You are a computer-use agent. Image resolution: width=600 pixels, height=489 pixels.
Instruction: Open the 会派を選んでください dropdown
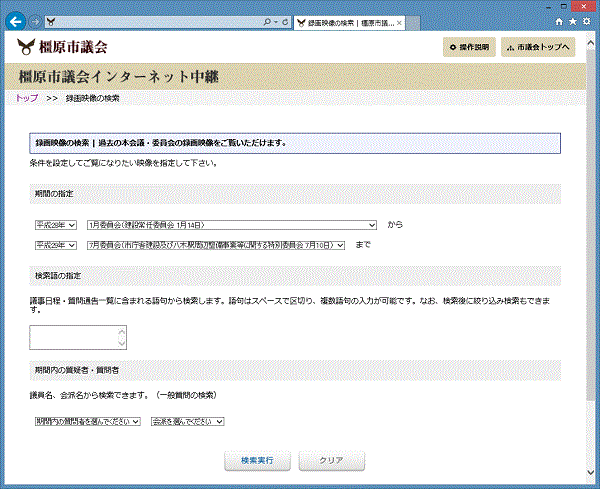coord(188,422)
